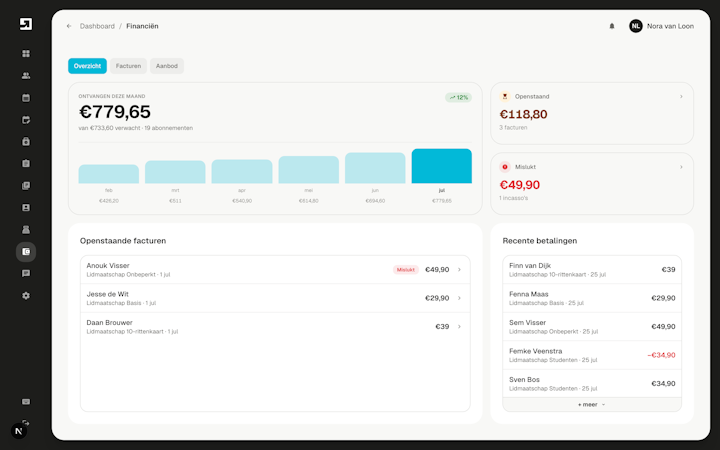This screenshot has height=450, width=720.
Task: Open the settings gear icon in sidebar
Action: 26,296
